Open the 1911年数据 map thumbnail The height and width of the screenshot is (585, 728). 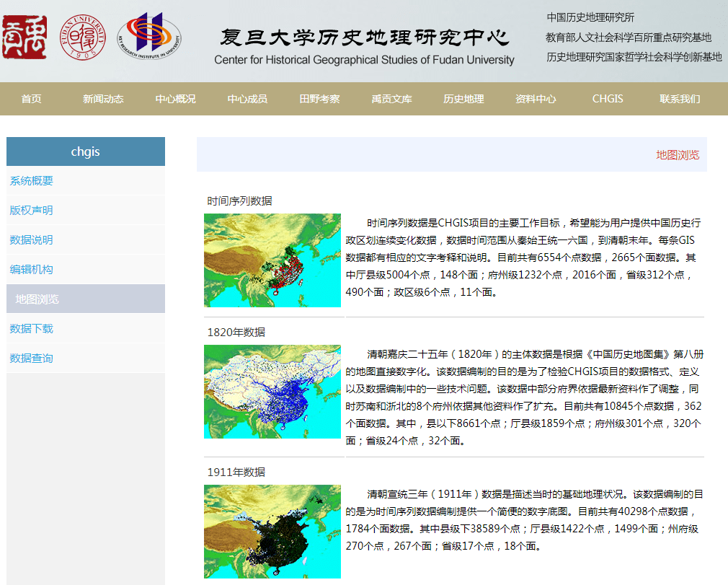[272, 532]
